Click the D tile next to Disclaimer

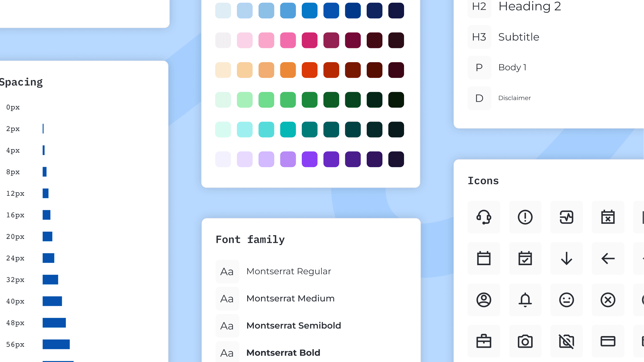[479, 98]
